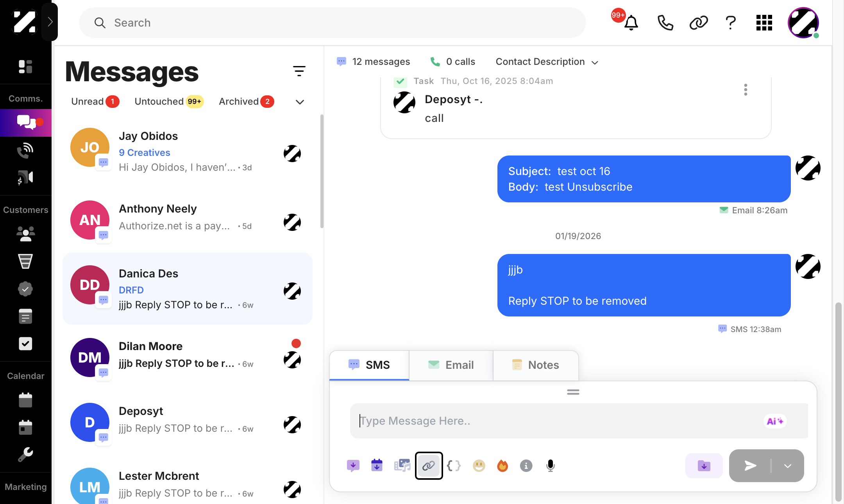
Task: Switch to the Notes tab
Action: (x=536, y=365)
